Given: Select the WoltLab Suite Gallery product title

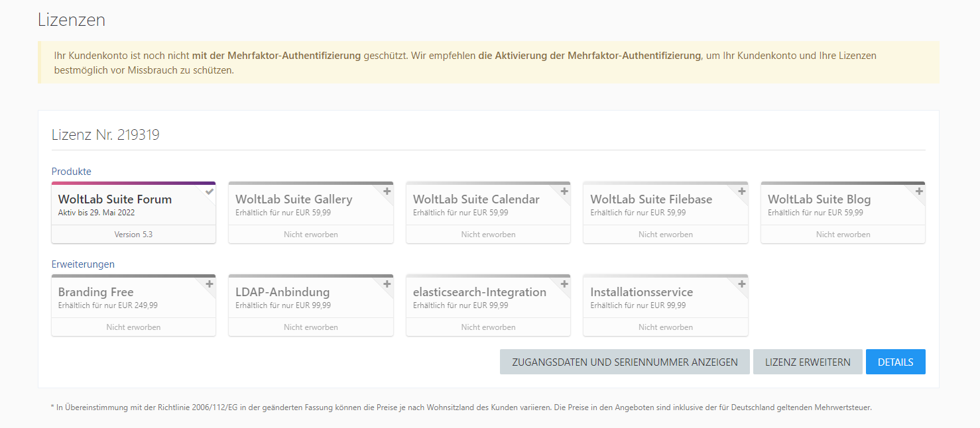Looking at the screenshot, I should (x=294, y=199).
